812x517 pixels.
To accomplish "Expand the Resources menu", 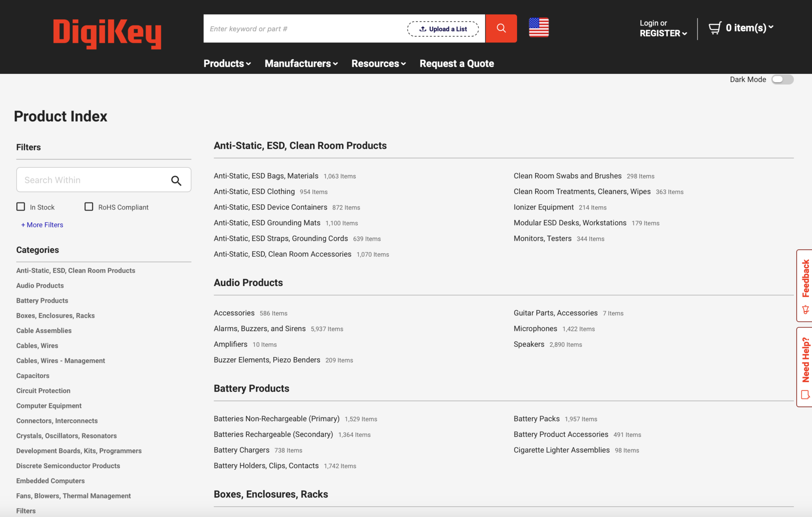I will [379, 63].
